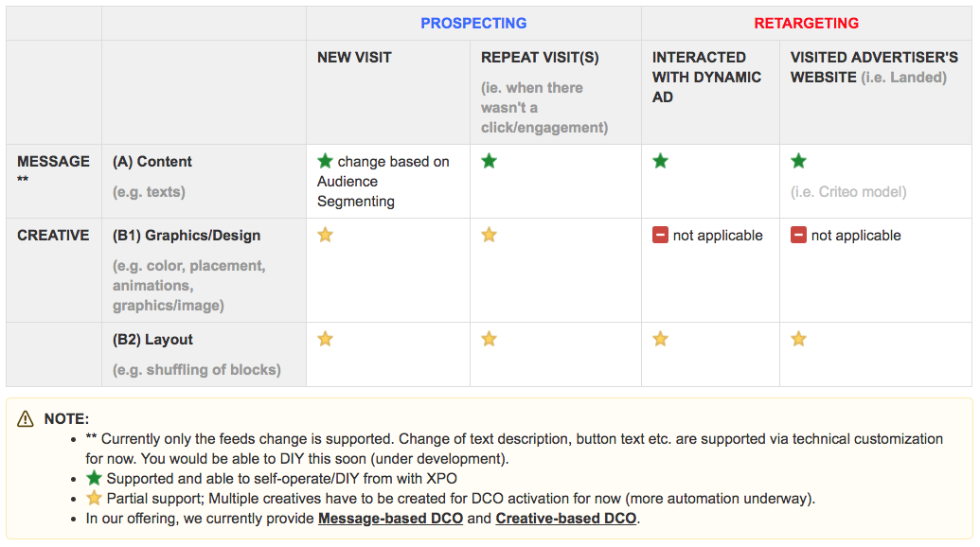Click yellow star in Graphics/Design New Visit cell
Viewport: 980px width, 547px height.
tap(326, 235)
